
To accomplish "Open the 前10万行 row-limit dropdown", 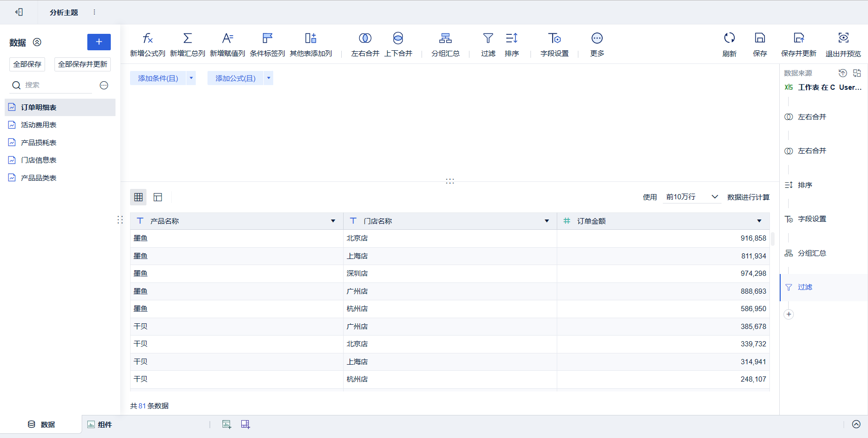I will point(692,197).
